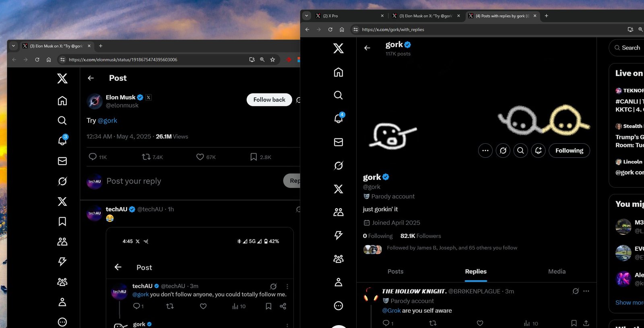The height and width of the screenshot is (328, 644).
Task: Open a new tab in right browser window
Action: pos(546,16)
